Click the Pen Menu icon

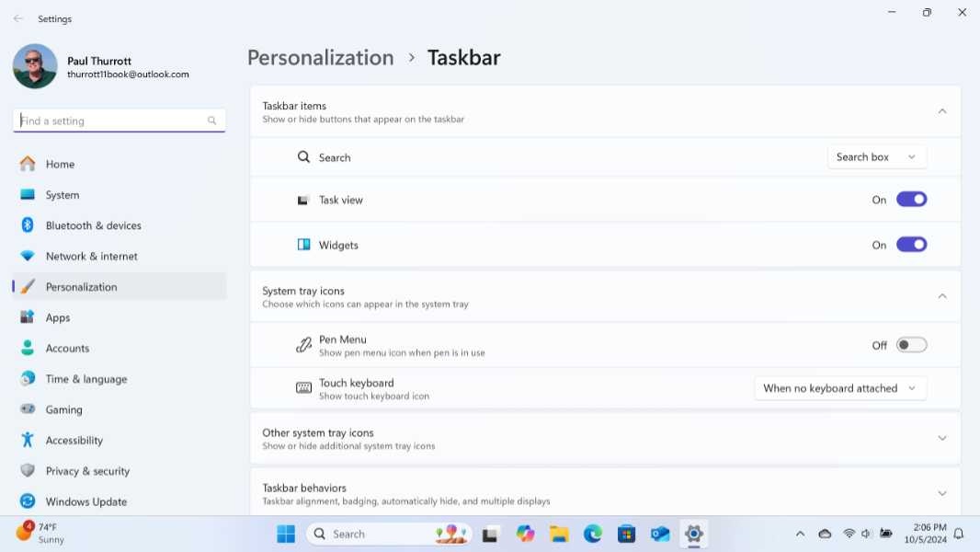(303, 345)
